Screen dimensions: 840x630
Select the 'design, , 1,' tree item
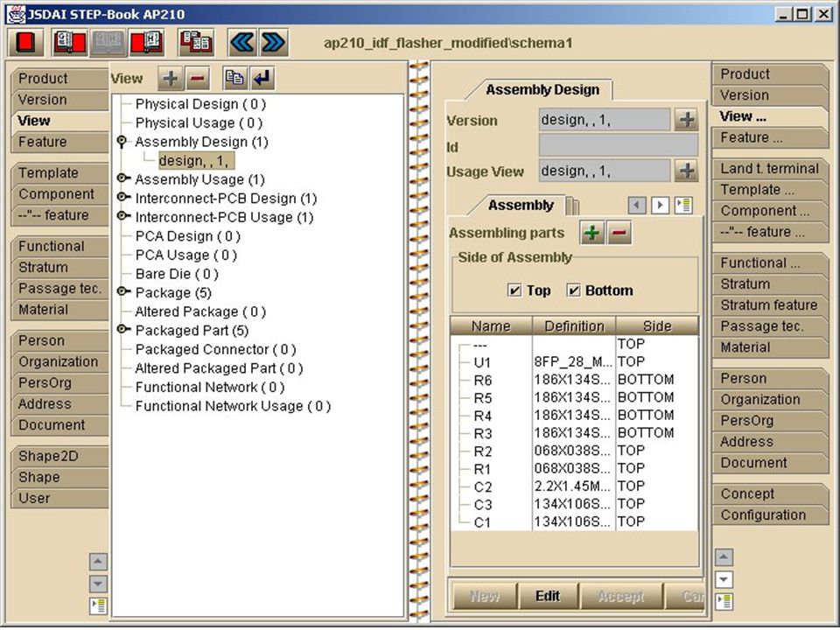[x=196, y=161]
